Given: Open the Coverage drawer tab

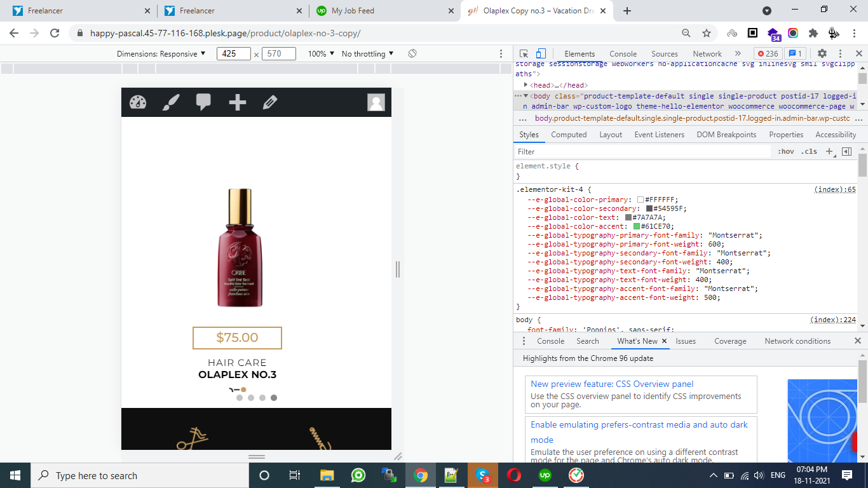Looking at the screenshot, I should pyautogui.click(x=730, y=341).
